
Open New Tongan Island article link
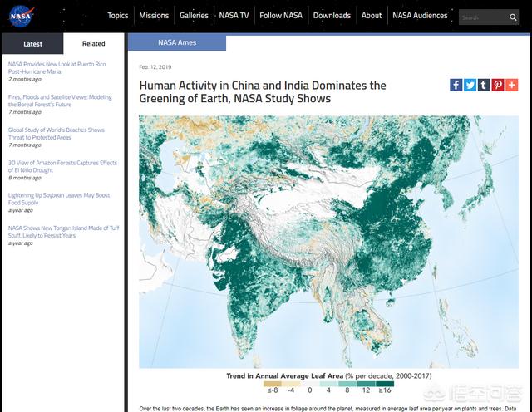(64, 232)
